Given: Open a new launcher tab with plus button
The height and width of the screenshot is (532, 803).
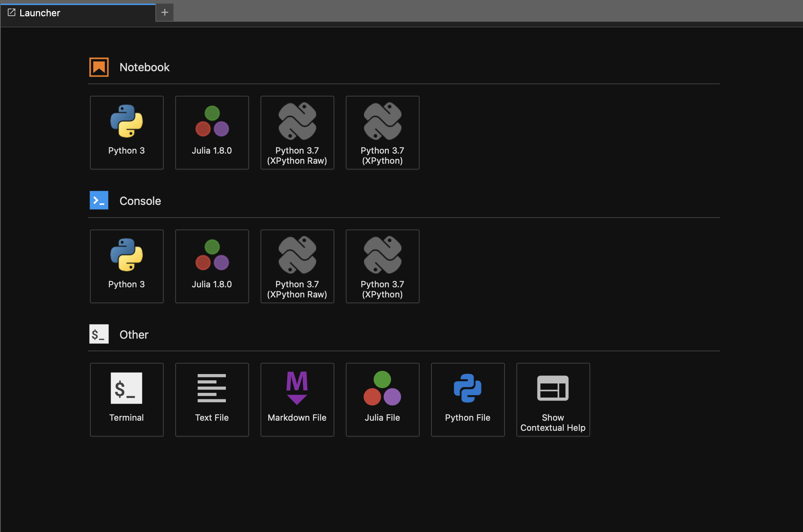Looking at the screenshot, I should 165,13.
